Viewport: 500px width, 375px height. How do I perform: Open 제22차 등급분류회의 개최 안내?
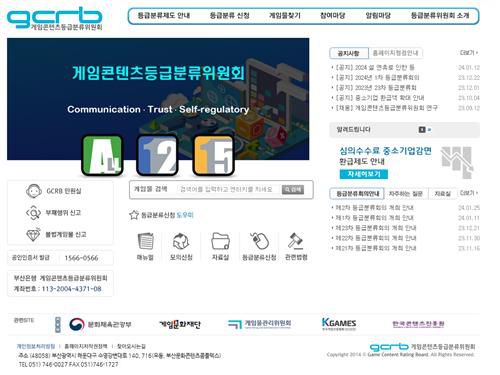(376, 238)
